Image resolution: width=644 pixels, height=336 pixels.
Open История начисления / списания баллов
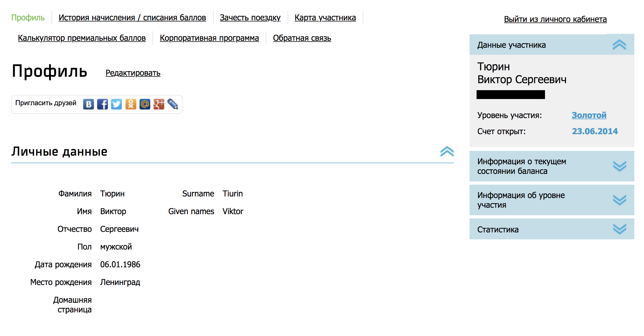pyautogui.click(x=132, y=18)
